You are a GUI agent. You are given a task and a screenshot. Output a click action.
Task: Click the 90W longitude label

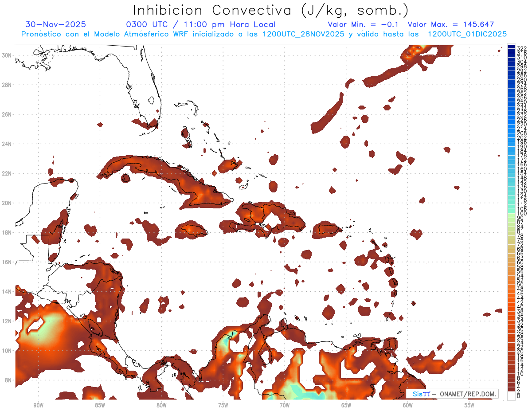[x=39, y=406]
